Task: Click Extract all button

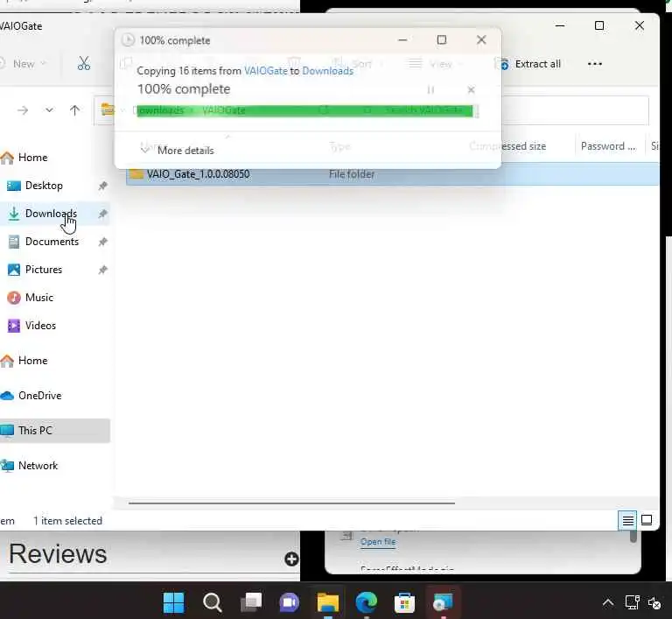Action: coord(530,64)
